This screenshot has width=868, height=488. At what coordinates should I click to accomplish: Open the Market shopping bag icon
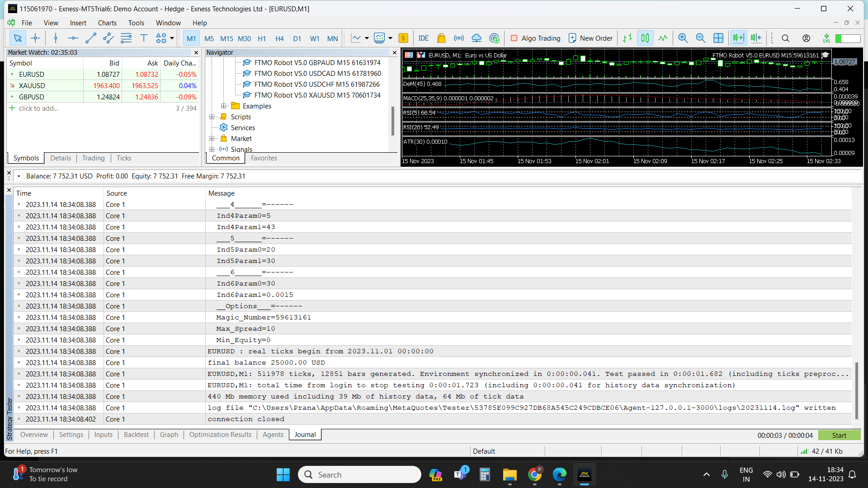441,38
